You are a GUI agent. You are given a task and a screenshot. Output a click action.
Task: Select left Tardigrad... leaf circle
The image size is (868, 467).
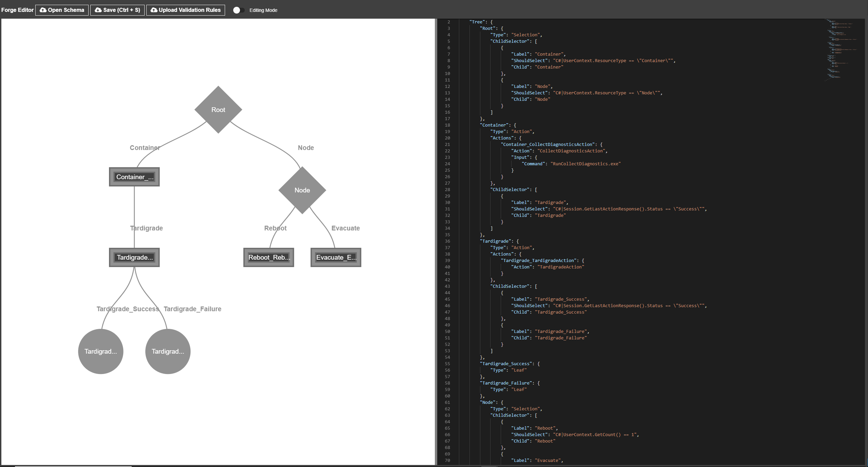click(x=101, y=351)
